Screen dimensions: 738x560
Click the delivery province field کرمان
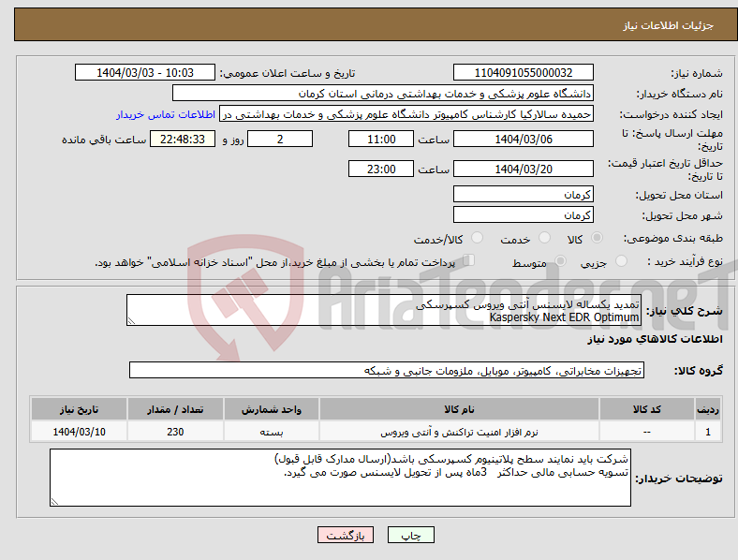pos(524,194)
